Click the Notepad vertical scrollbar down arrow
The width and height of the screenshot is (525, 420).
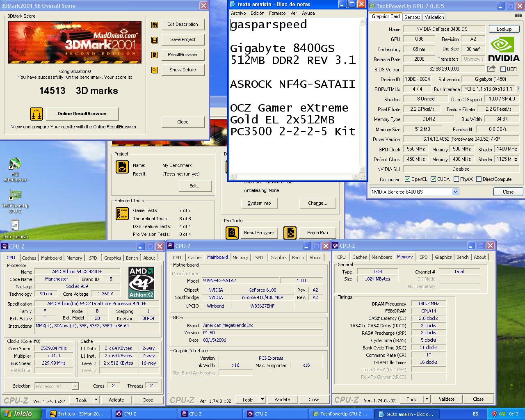(362, 169)
